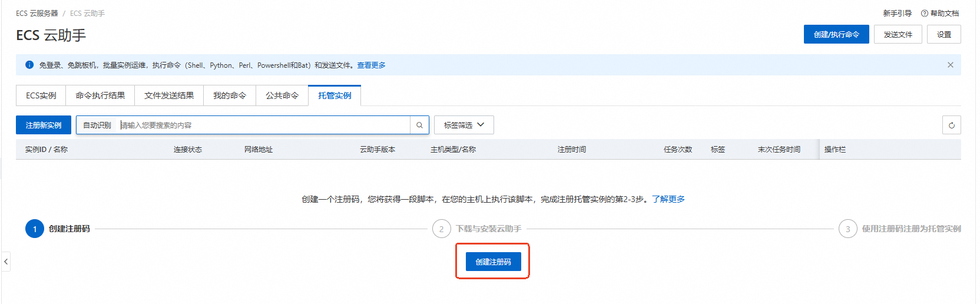Image resolution: width=980 pixels, height=304 pixels.
Task: Click 操作栏 column header
Action: pos(835,150)
